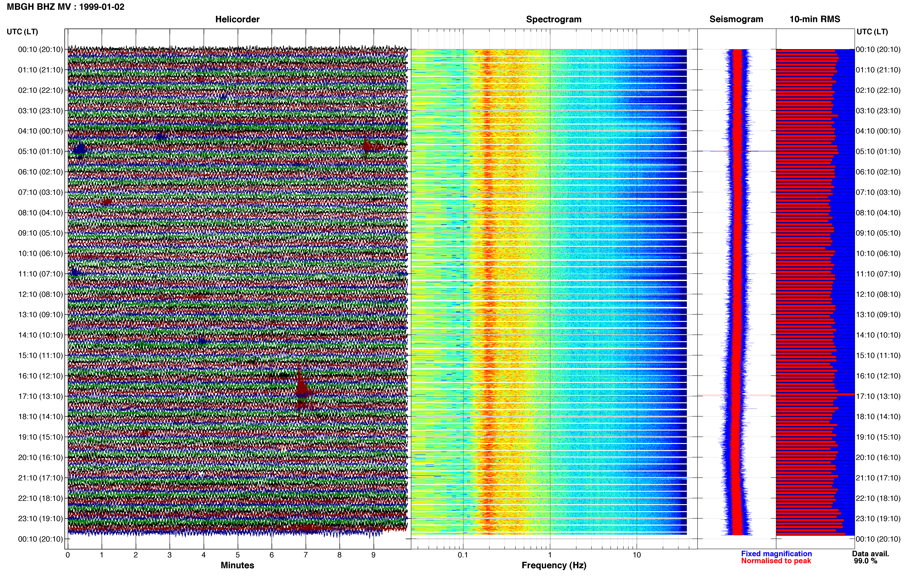Screen dimensions: 924x578
Task: Click the right time label '14:10 (10:10)'
Action: click(x=878, y=335)
